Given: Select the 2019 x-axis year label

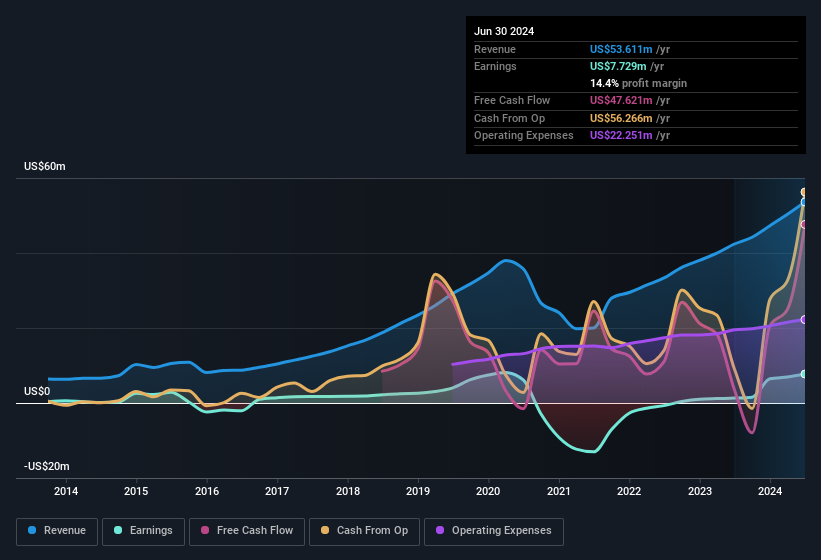Looking at the screenshot, I should tap(418, 491).
